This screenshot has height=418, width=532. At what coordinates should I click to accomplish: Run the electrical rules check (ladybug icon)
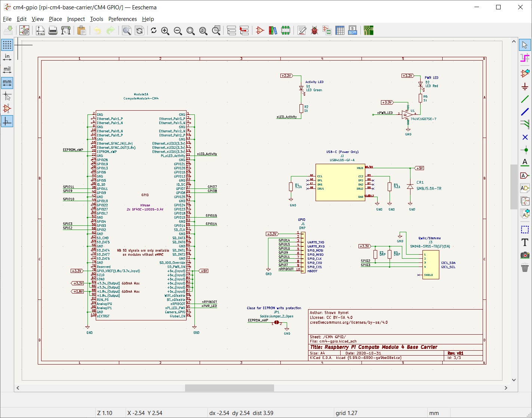[315, 30]
